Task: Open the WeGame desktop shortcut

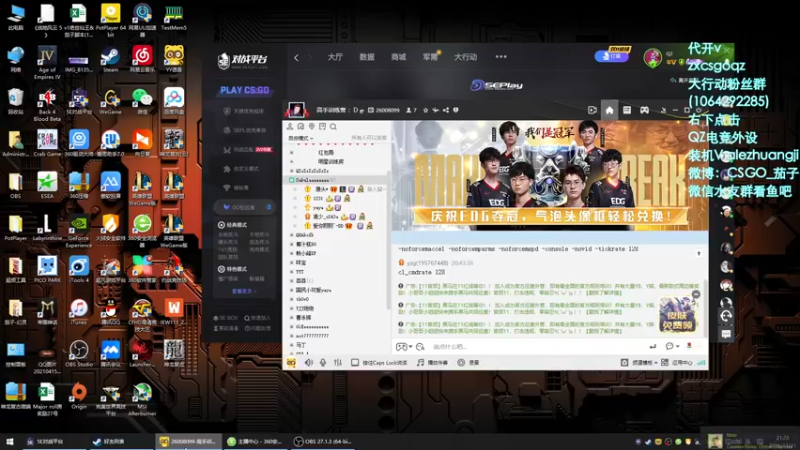Action: 110,101
